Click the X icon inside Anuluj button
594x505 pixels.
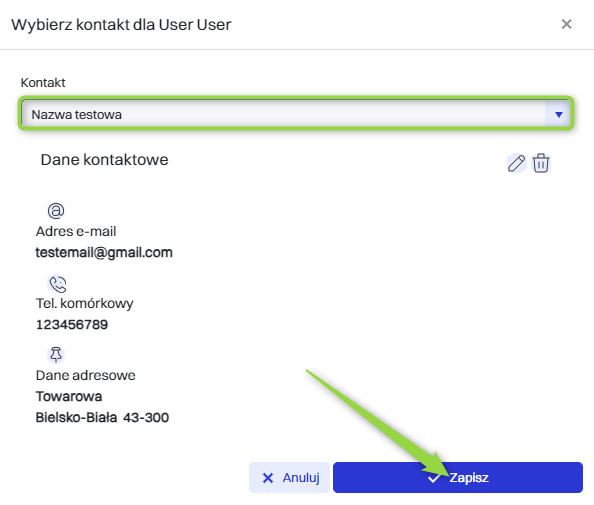[x=268, y=478]
